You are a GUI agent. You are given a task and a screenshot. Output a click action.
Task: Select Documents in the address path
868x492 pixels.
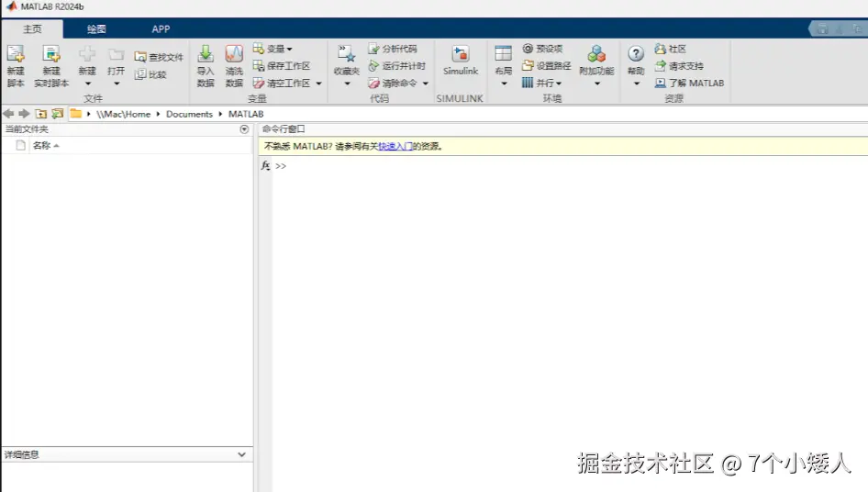pyautogui.click(x=189, y=114)
